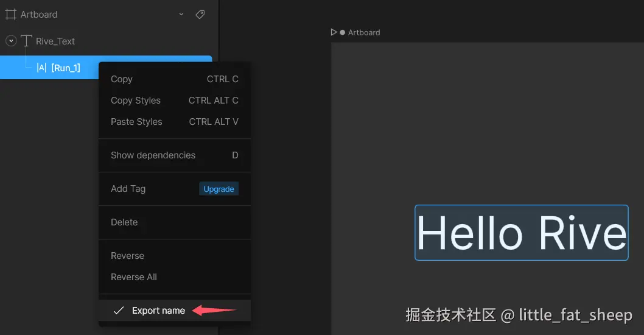Toggle the Export name checked option
This screenshot has width=644, height=335.
(x=175, y=311)
